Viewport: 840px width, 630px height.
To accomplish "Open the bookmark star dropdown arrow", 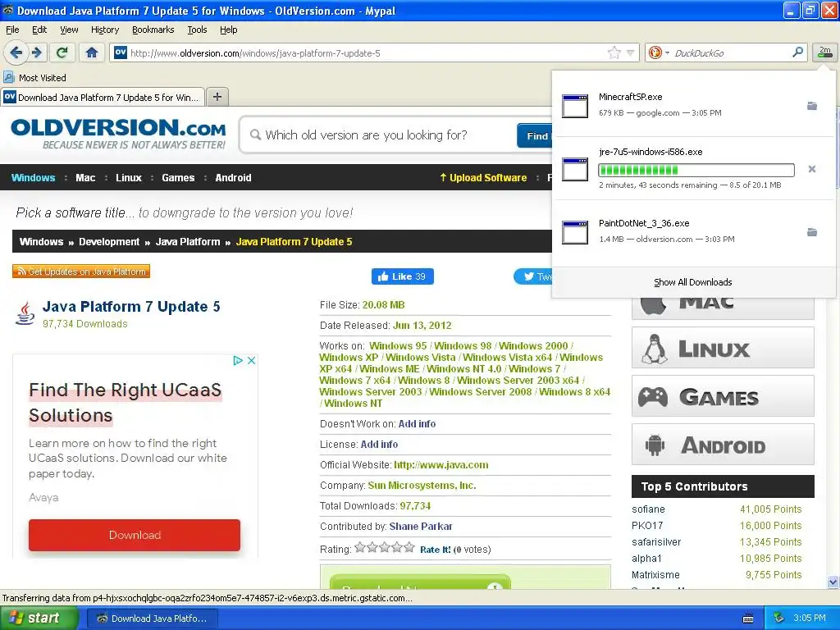I will point(631,52).
